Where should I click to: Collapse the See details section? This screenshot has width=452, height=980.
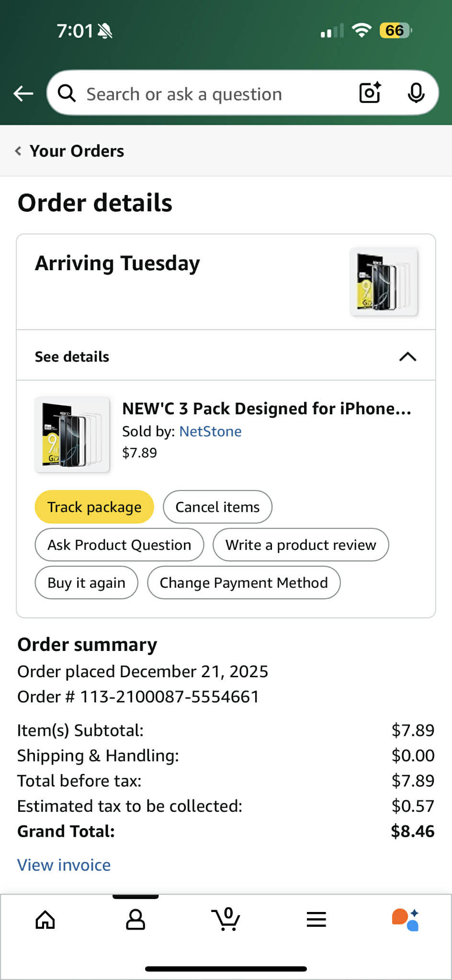point(407,357)
